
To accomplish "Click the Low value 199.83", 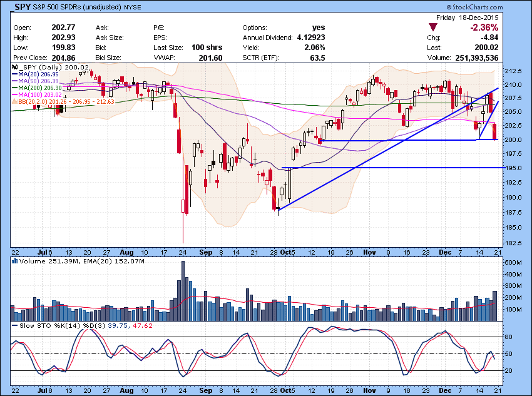I will pyautogui.click(x=63, y=48).
